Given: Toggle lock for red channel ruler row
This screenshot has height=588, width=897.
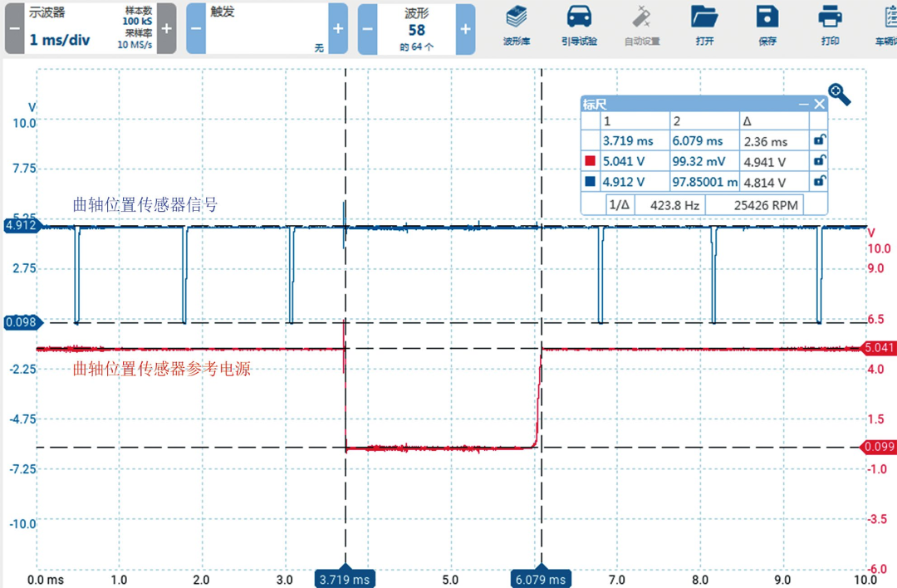Looking at the screenshot, I should (819, 160).
